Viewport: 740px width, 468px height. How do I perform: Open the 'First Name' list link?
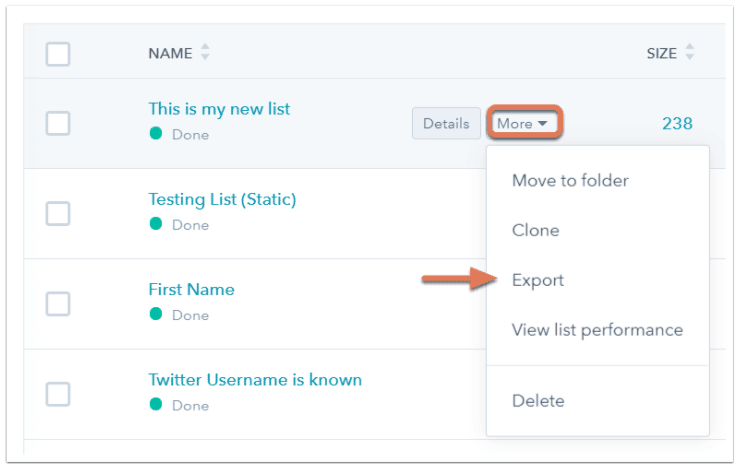(191, 289)
